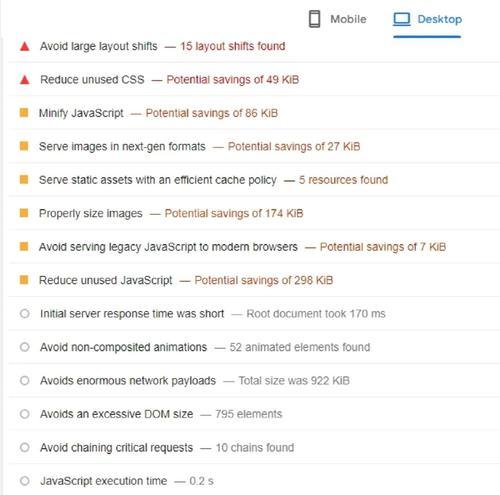This screenshot has height=495, width=500.
Task: Switch to the Mobile tab
Action: (337, 19)
